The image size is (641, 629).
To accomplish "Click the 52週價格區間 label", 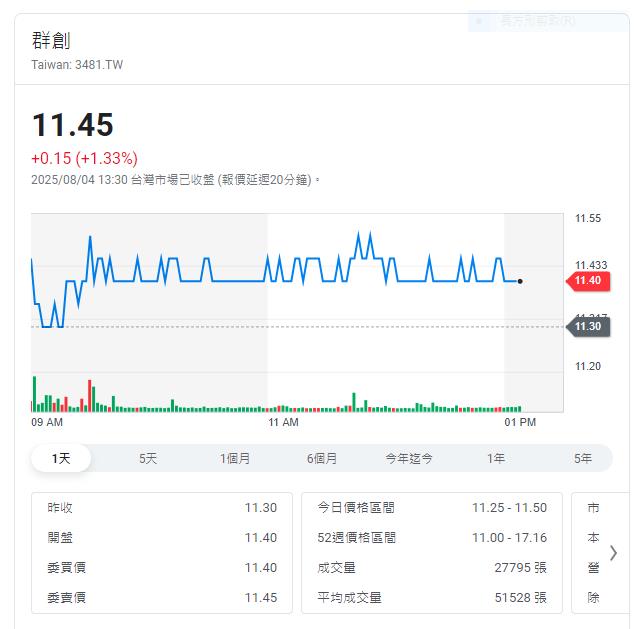I will pyautogui.click(x=357, y=537).
